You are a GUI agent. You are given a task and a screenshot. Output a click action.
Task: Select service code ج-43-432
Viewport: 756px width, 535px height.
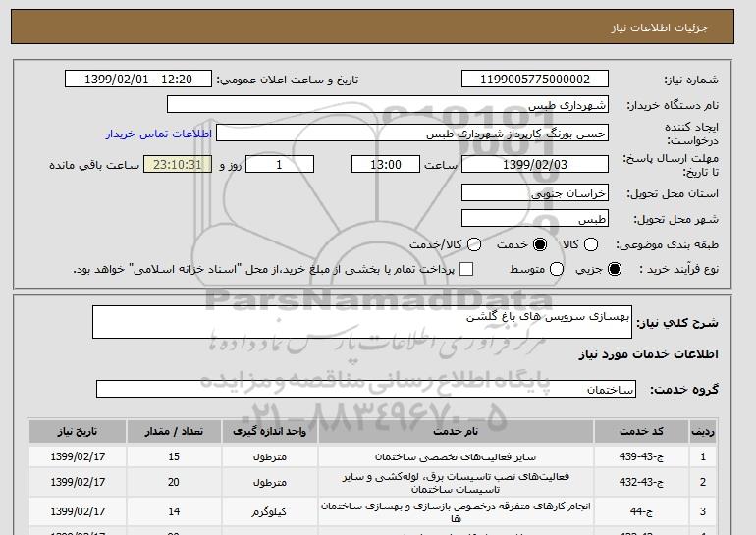coord(641,482)
